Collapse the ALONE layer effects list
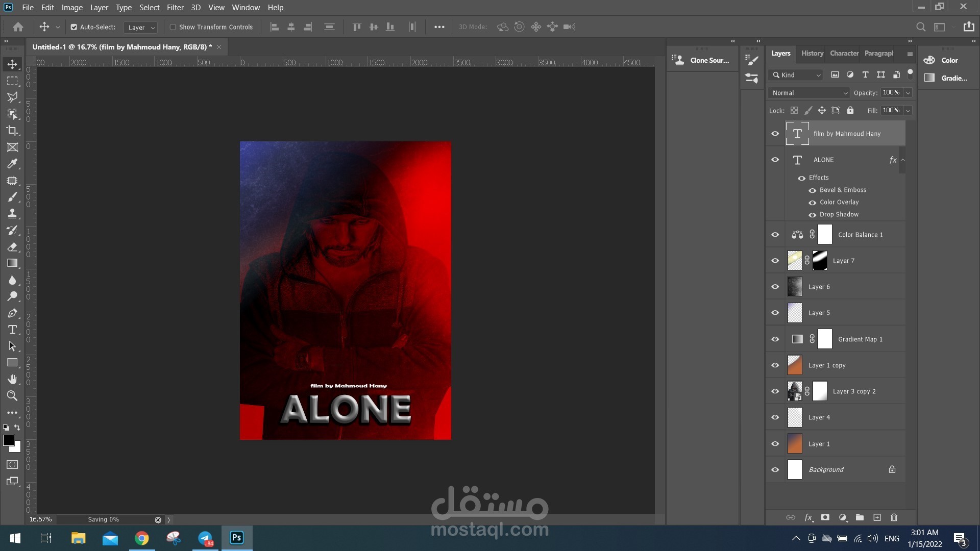Image resolution: width=980 pixels, height=551 pixels. point(902,160)
